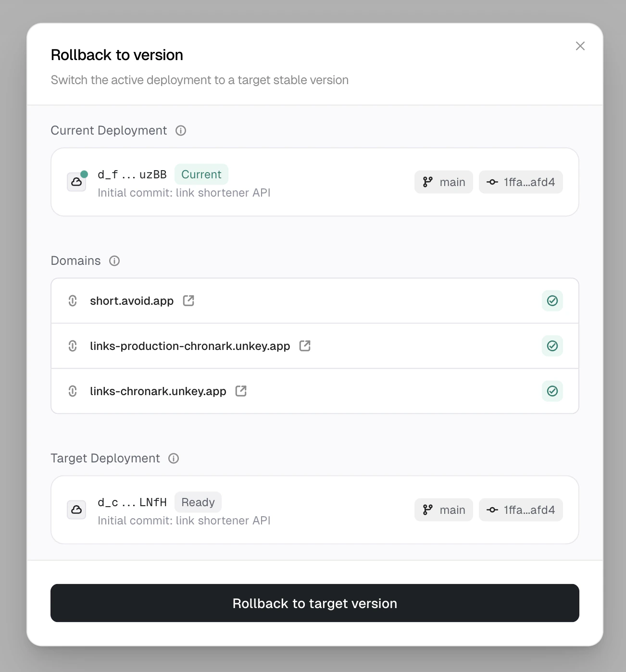Image resolution: width=626 pixels, height=672 pixels.
Task: Open the 1ffa...afd4 commit selector on Target Deployment
Action: (521, 510)
